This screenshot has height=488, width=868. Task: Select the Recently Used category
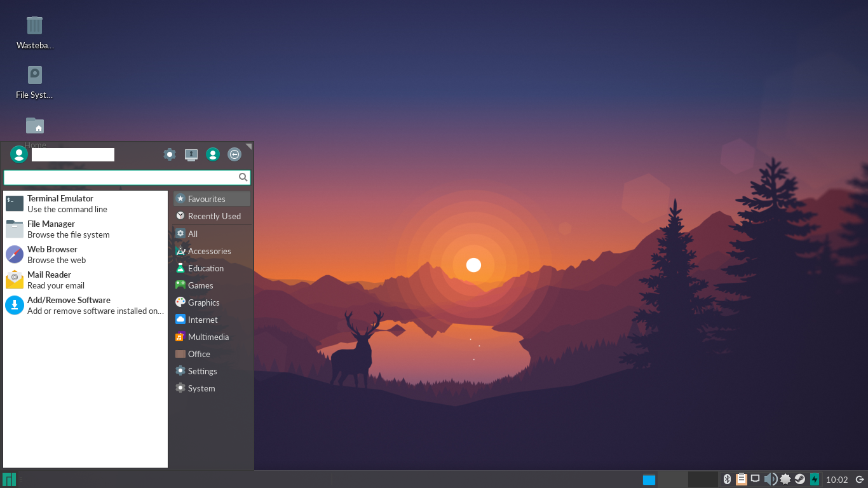(212, 216)
